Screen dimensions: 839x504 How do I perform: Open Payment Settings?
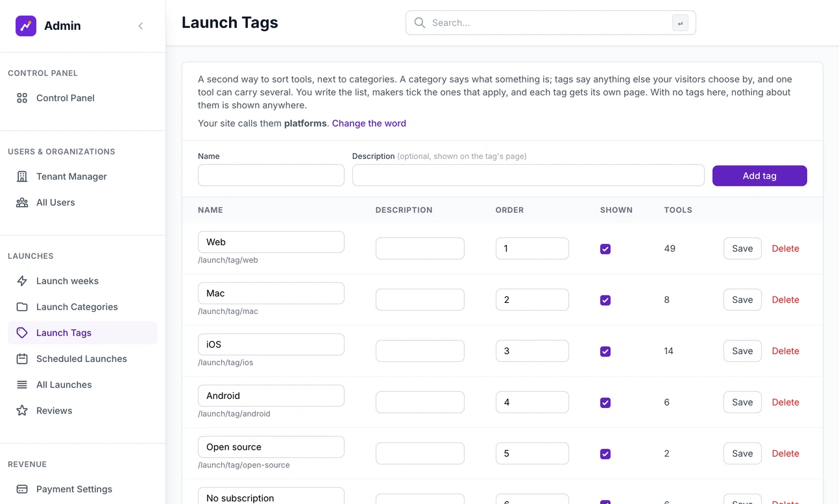pyautogui.click(x=82, y=489)
